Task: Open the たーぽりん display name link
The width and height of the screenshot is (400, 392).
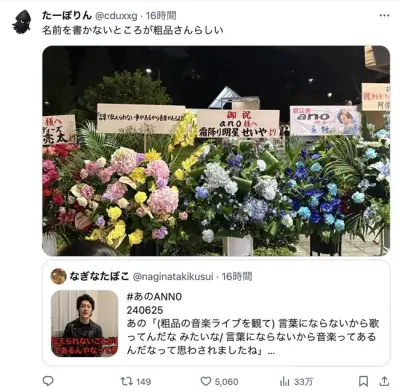Action: 67,15
